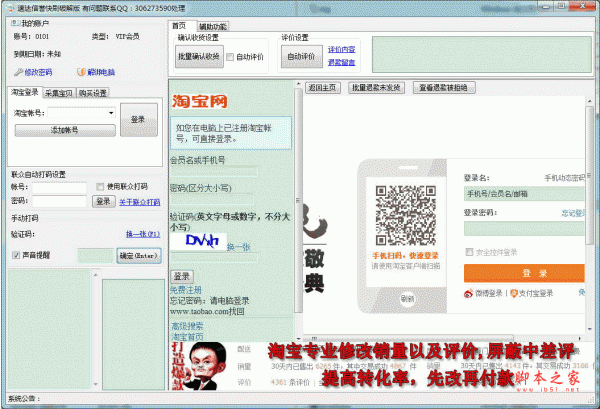This screenshot has width=600, height=409.
Task: Click the 淘宝网 logo
Action: [x=199, y=101]
